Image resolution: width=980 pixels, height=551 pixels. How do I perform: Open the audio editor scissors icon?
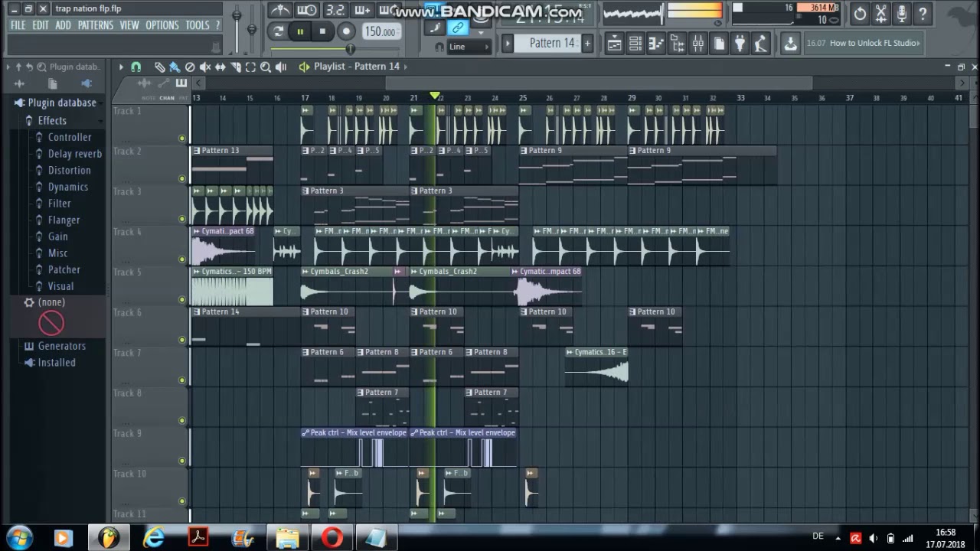click(881, 13)
